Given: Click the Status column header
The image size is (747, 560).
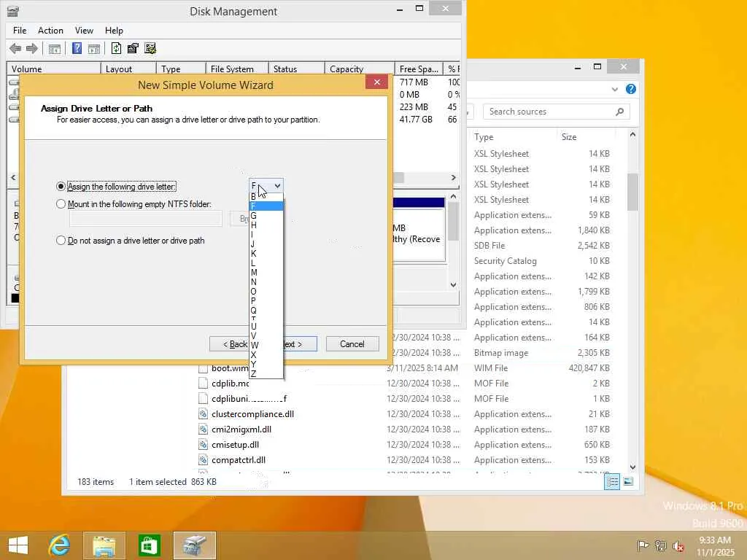Looking at the screenshot, I should [x=296, y=69].
